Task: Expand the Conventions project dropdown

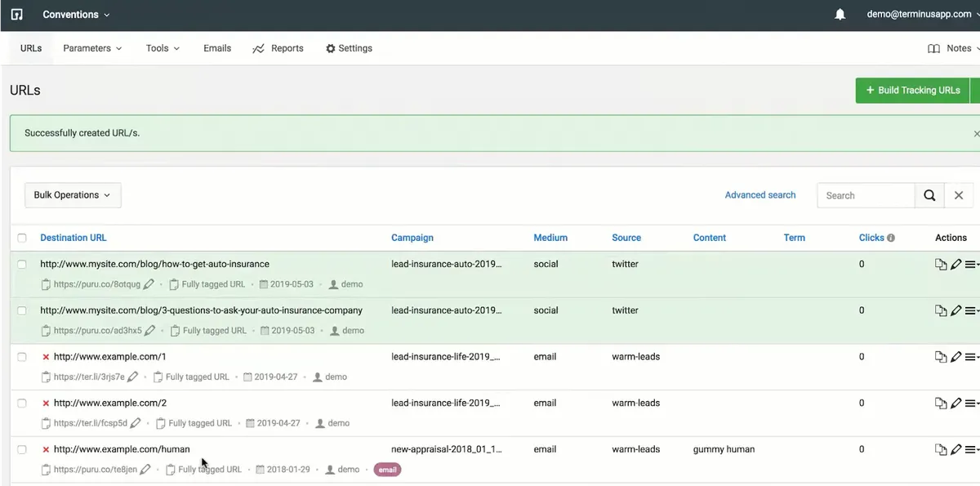Action: 76,15
